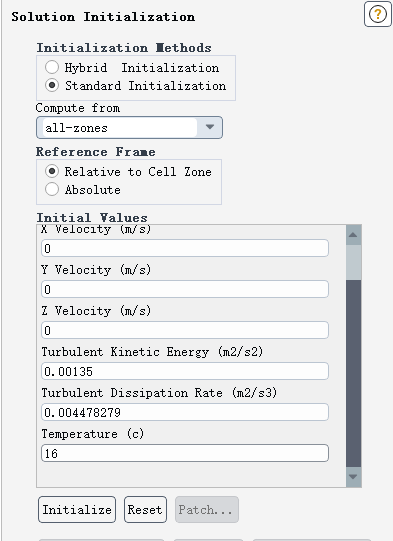The height and width of the screenshot is (541, 393).
Task: Click the dark scrollbar track below the thumb
Action: point(353,374)
